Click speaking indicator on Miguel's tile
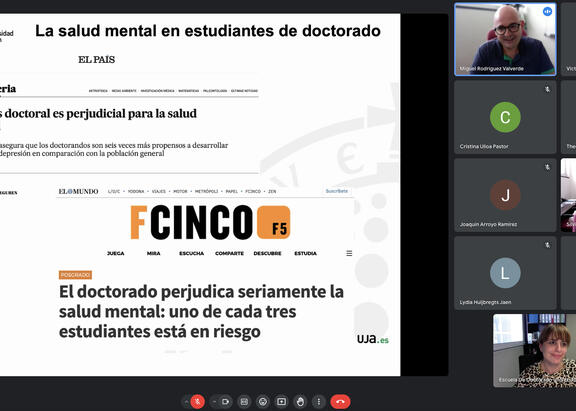The width and height of the screenshot is (576, 411). (x=547, y=12)
